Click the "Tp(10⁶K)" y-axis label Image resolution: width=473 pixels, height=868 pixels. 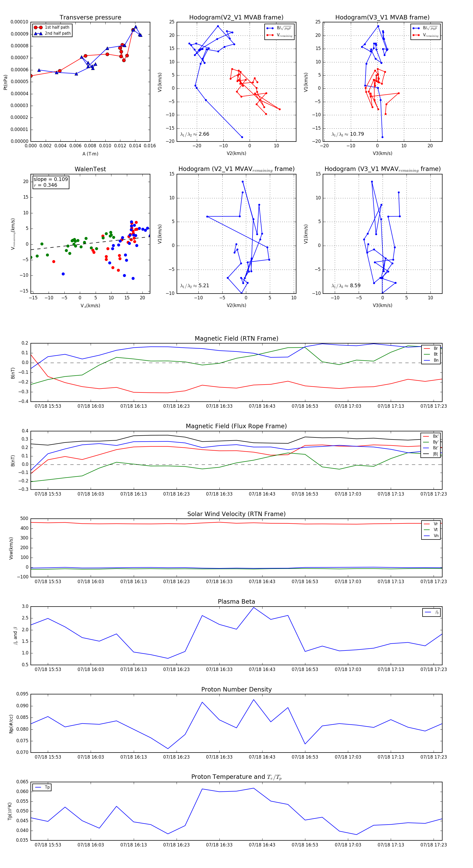click(10, 811)
